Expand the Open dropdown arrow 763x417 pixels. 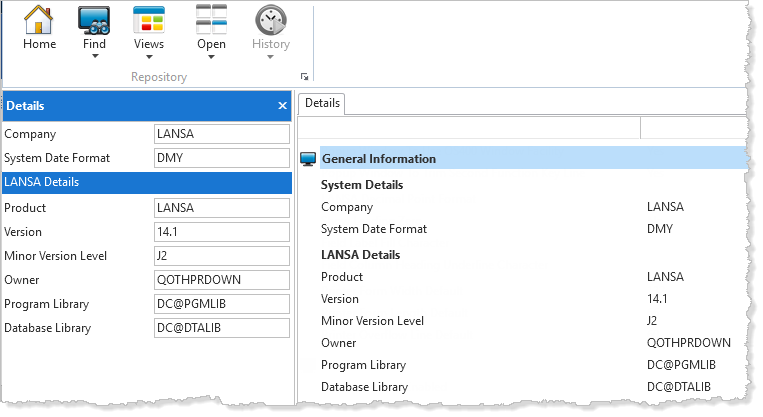click(x=211, y=57)
